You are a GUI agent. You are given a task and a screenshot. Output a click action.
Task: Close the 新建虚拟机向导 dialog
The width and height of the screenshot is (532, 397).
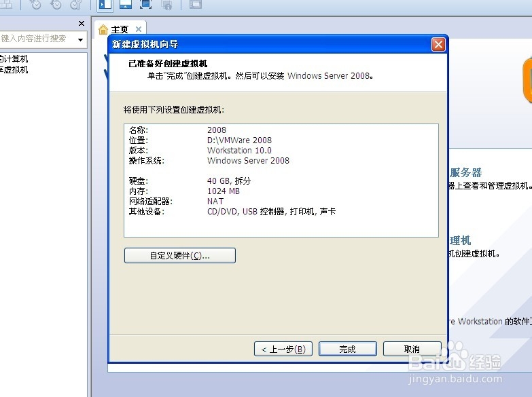(x=438, y=44)
